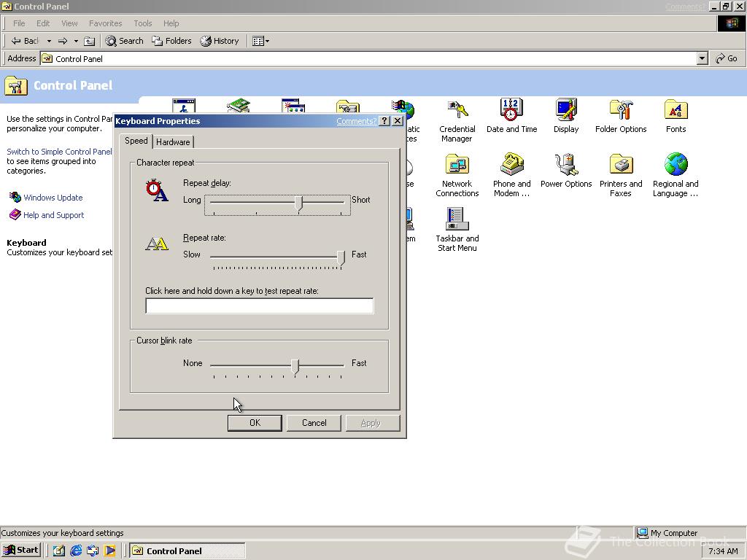Screen dimensions: 747x560
Task: Open the Help menu
Action: click(x=171, y=23)
